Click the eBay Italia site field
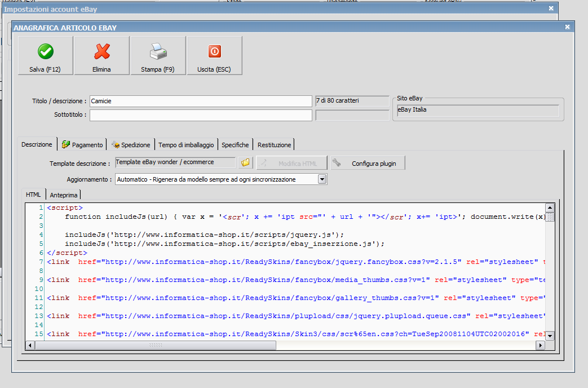The image size is (588, 388). [x=478, y=110]
